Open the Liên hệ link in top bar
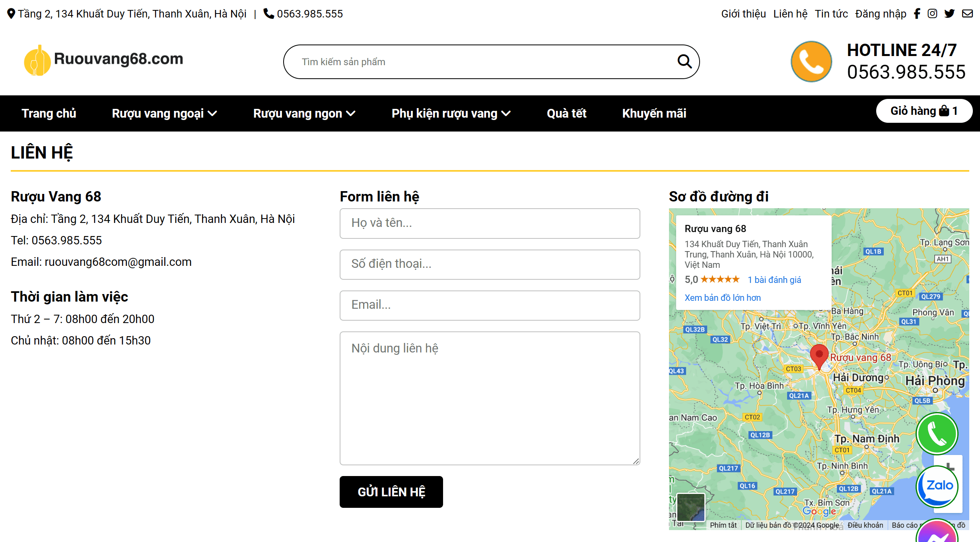This screenshot has width=980, height=542. coord(790,14)
